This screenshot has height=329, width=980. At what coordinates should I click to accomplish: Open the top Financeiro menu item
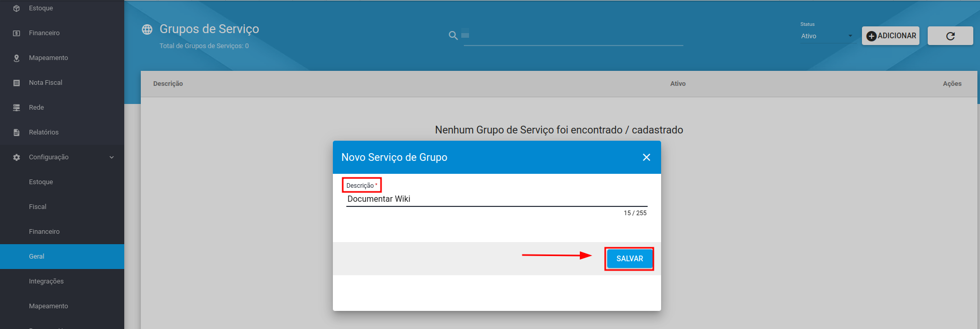click(x=62, y=33)
